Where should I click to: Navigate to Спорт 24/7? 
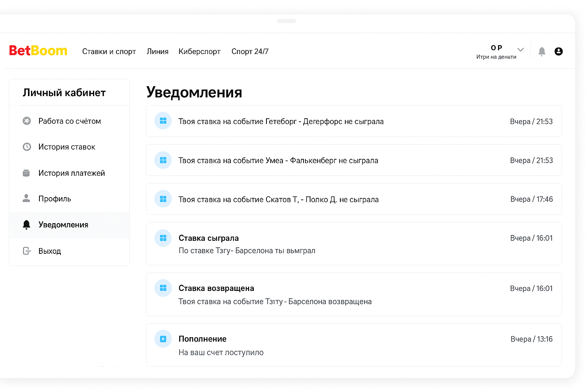tap(250, 51)
